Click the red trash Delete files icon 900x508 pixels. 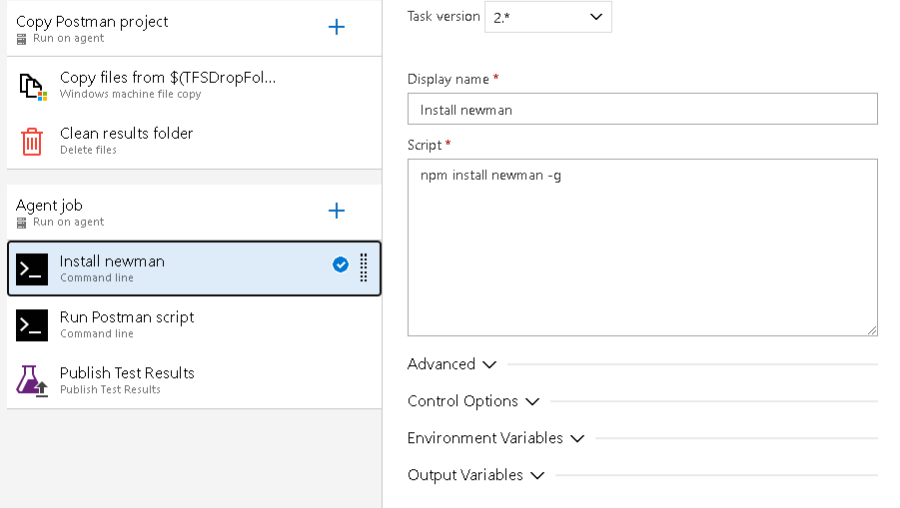[32, 141]
